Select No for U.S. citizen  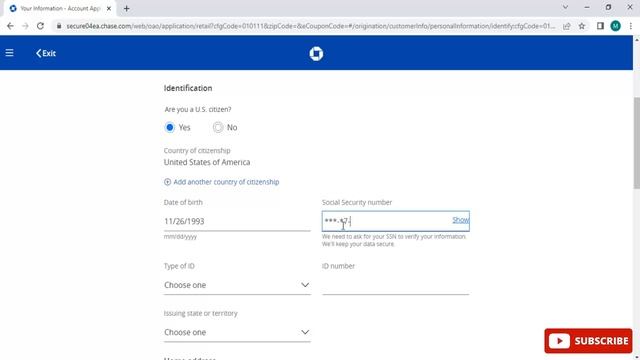pyautogui.click(x=218, y=127)
